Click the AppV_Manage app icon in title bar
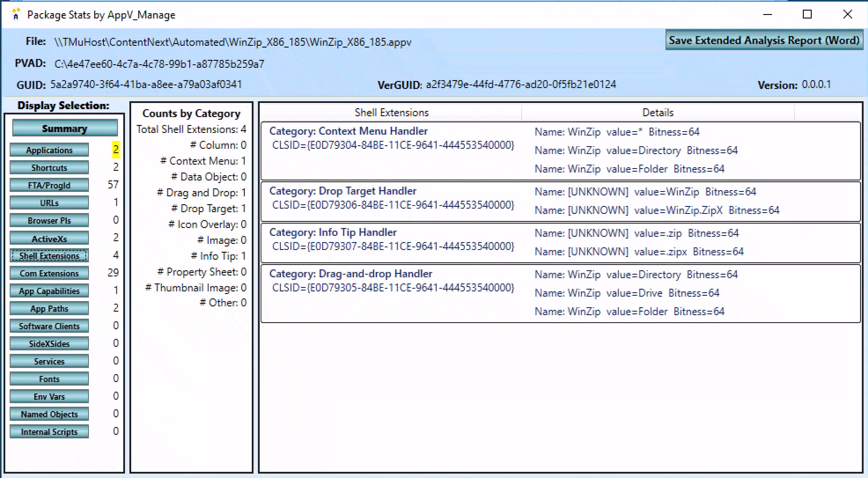The image size is (868, 478). click(16, 15)
